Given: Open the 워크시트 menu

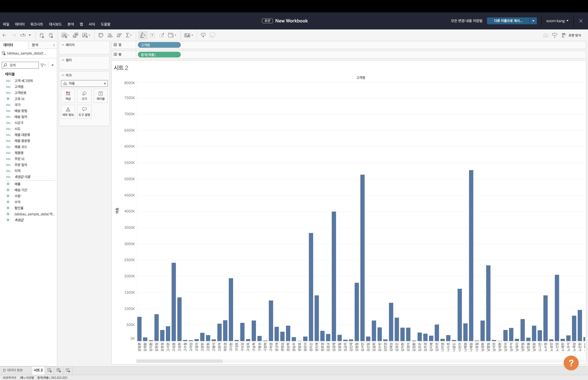Looking at the screenshot, I should click(37, 24).
